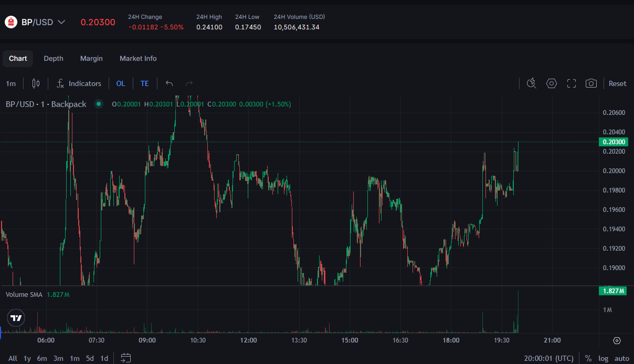Click the 12:00 time axis label
This screenshot has height=364, width=634.
[x=248, y=340]
